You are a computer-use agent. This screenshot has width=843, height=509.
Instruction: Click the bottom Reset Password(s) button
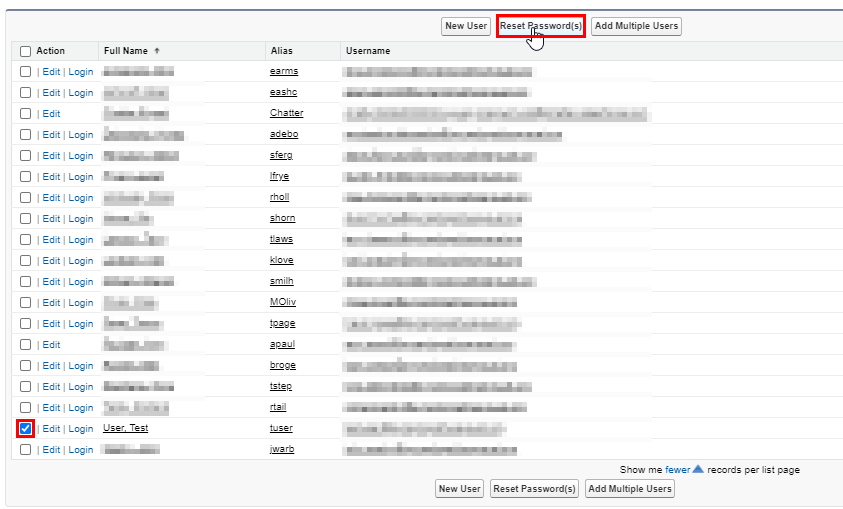point(534,489)
